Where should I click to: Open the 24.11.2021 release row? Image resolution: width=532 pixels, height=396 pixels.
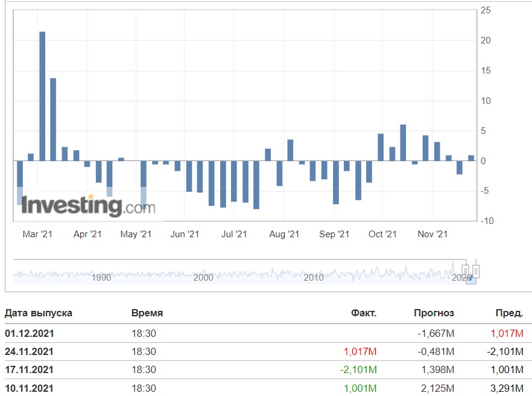click(266, 351)
